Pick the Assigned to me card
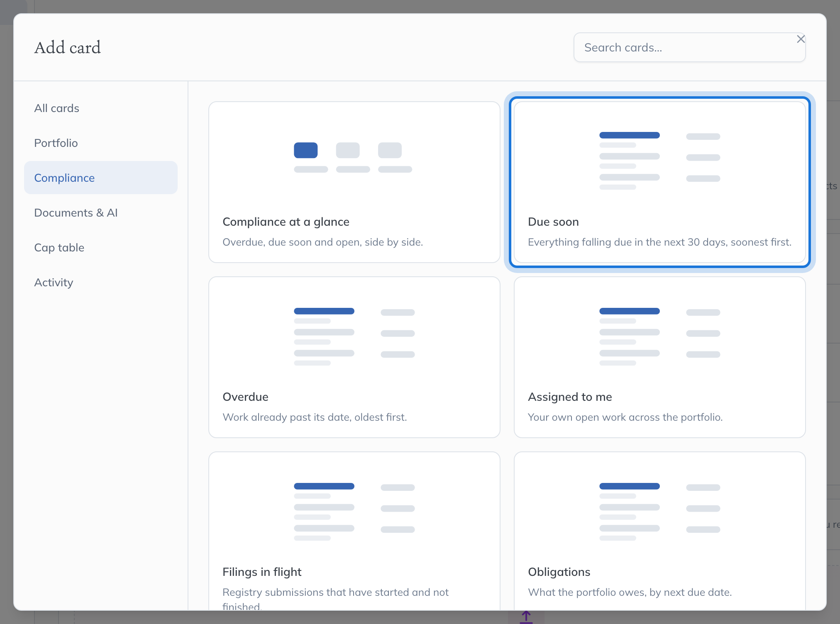The image size is (840, 624). click(x=659, y=357)
